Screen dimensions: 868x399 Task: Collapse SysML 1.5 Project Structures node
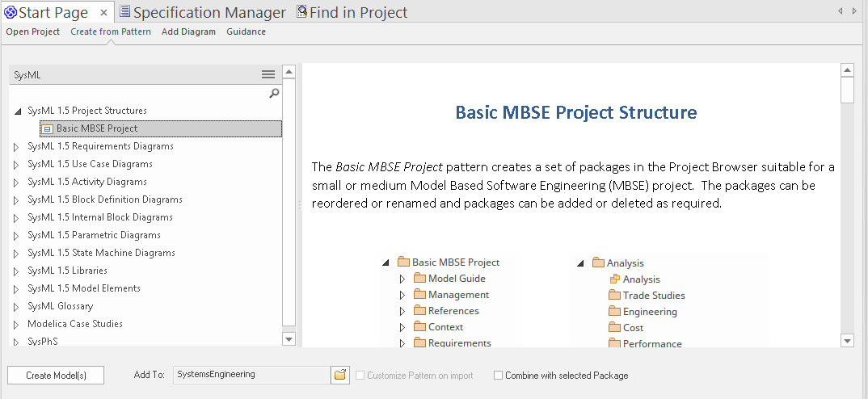(17, 111)
